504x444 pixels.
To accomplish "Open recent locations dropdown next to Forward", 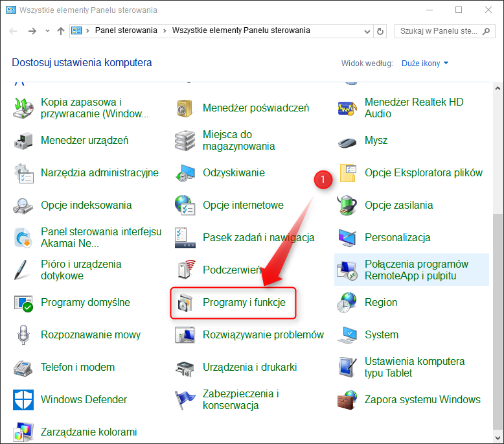I will [47, 31].
